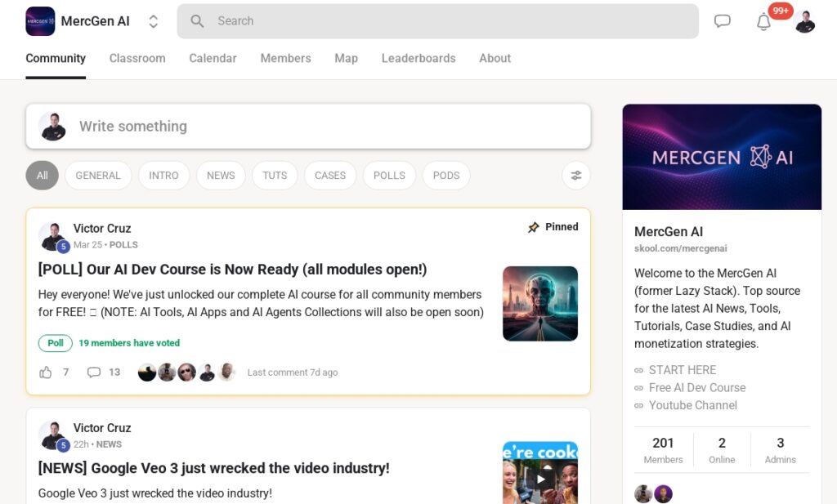Open the About tab

[495, 58]
